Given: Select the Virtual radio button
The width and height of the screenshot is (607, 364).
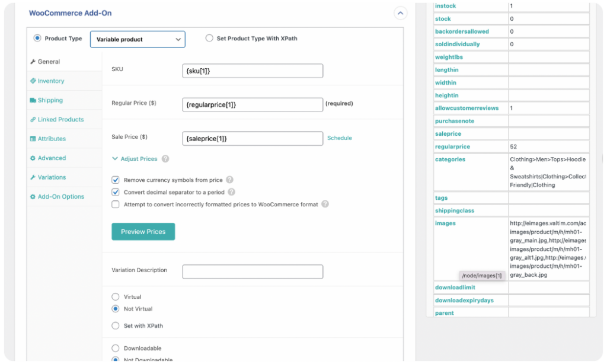Looking at the screenshot, I should (116, 296).
